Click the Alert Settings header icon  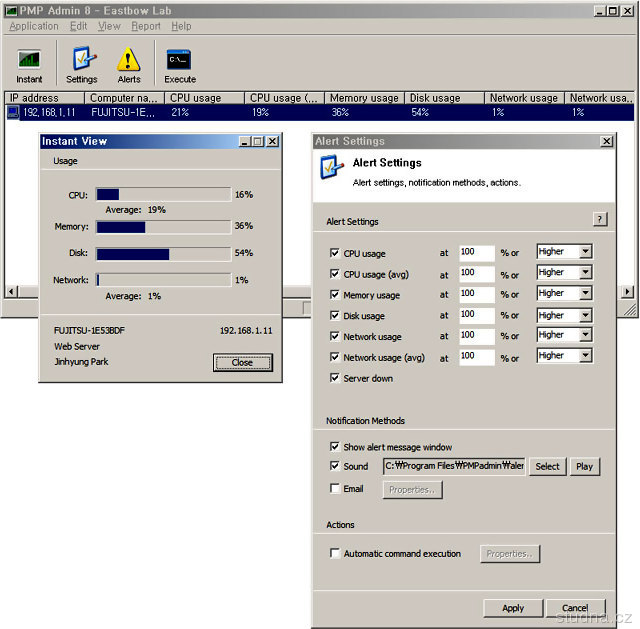[x=332, y=168]
